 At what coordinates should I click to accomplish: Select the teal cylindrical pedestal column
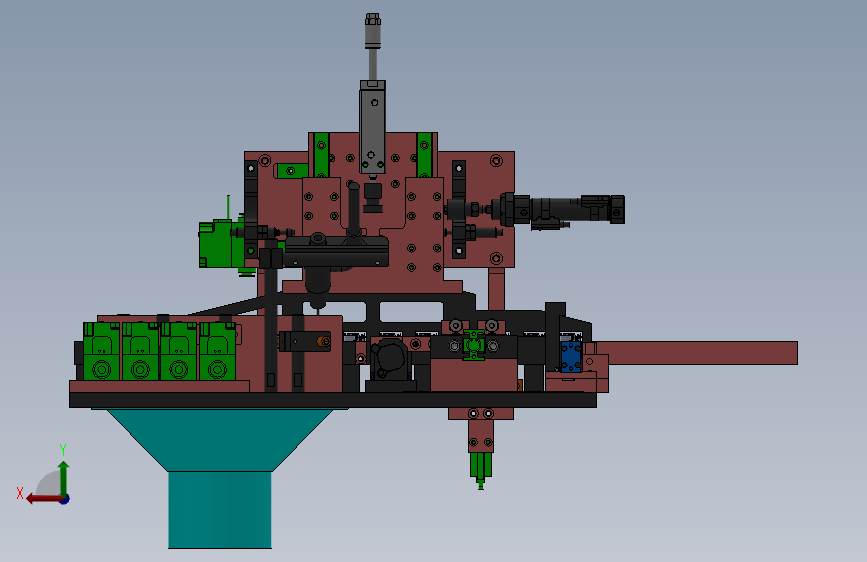(x=220, y=509)
